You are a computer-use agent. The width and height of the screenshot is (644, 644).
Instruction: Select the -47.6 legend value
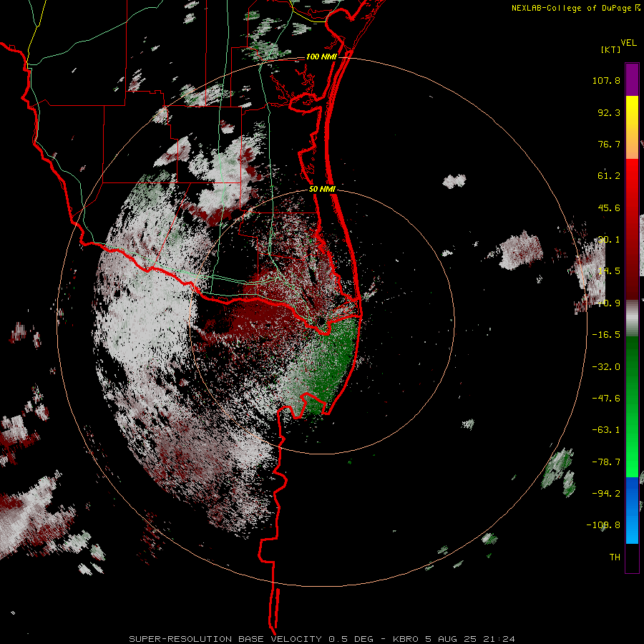[606, 399]
